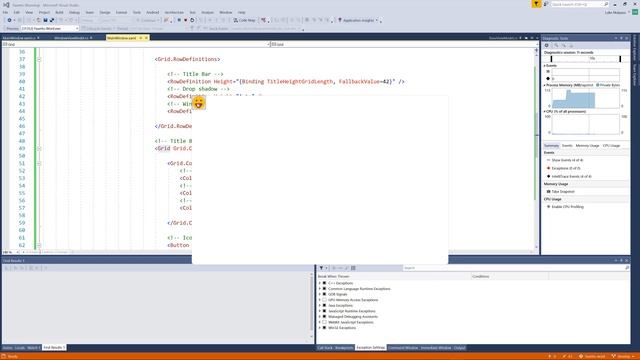Click the columns icon in Exception Settings toolbar
This screenshot has width=640, height=360.
coord(353,268)
